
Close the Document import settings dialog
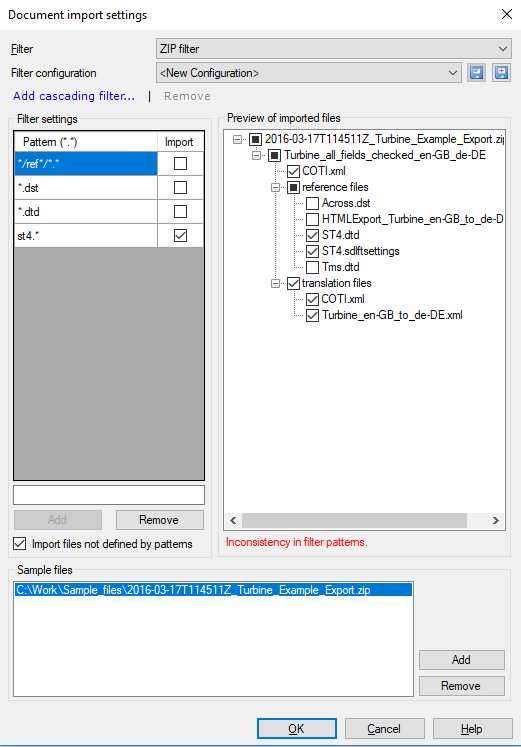[507, 14]
